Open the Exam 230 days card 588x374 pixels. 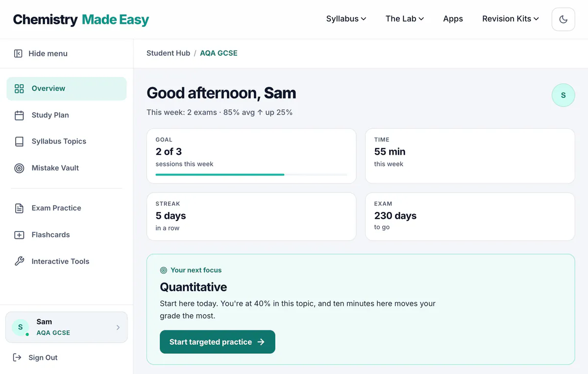pyautogui.click(x=470, y=216)
